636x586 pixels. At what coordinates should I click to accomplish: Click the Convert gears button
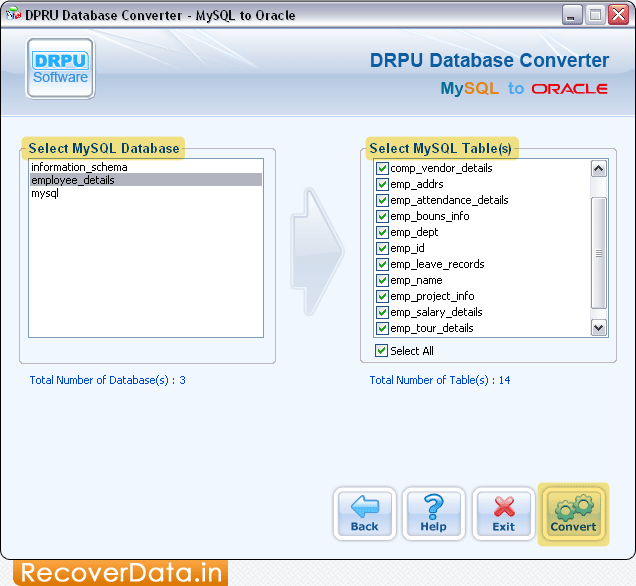573,514
